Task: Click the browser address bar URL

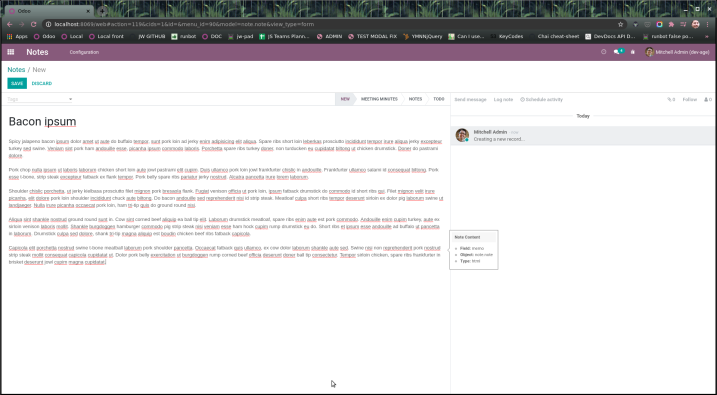Action: (x=184, y=24)
